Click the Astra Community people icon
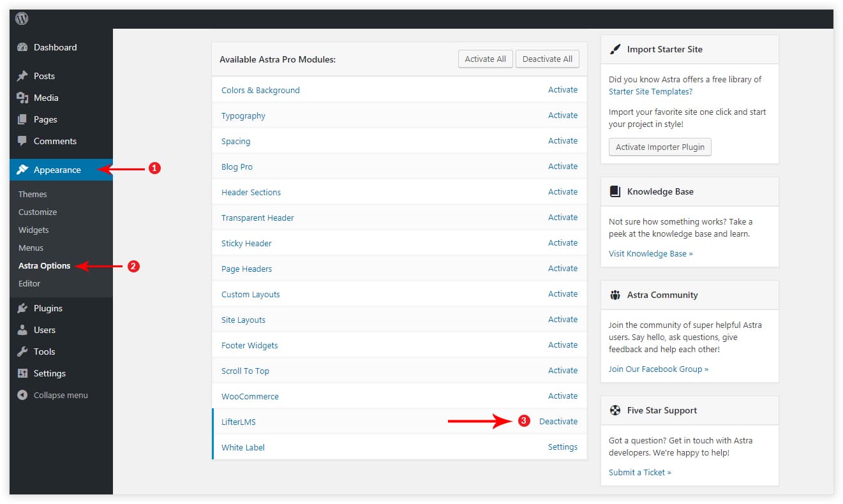843x504 pixels. (x=615, y=295)
